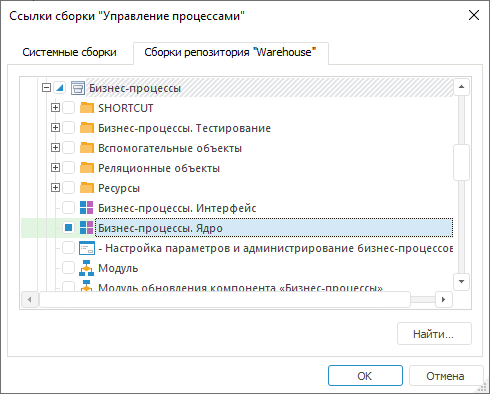
Task: Click the Настройка параметров form icon
Action: tap(87, 248)
